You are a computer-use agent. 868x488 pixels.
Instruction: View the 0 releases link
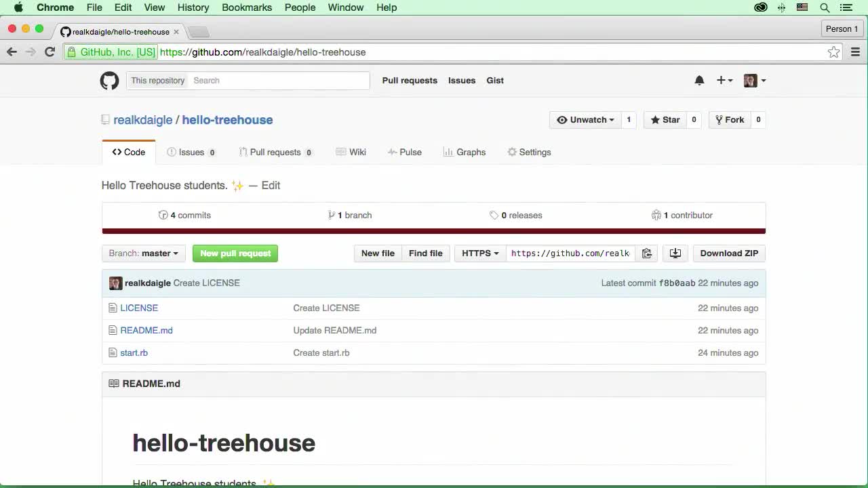click(516, 216)
